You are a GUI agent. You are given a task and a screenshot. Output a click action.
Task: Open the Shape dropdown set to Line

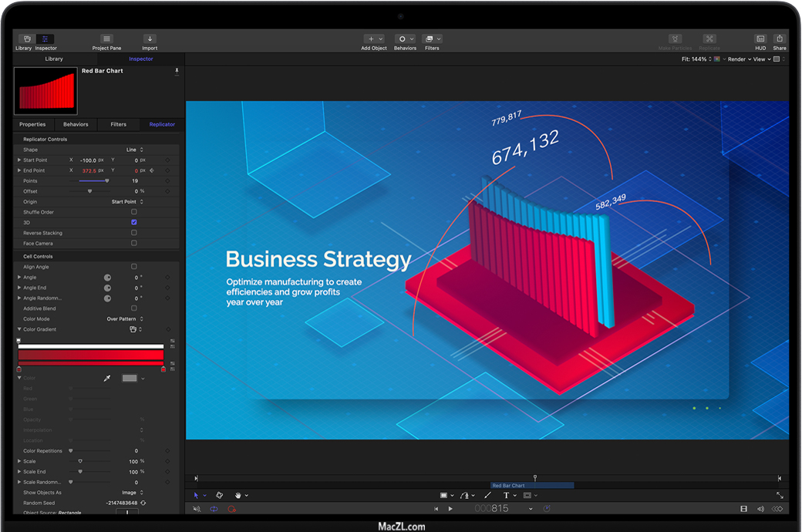(x=135, y=150)
